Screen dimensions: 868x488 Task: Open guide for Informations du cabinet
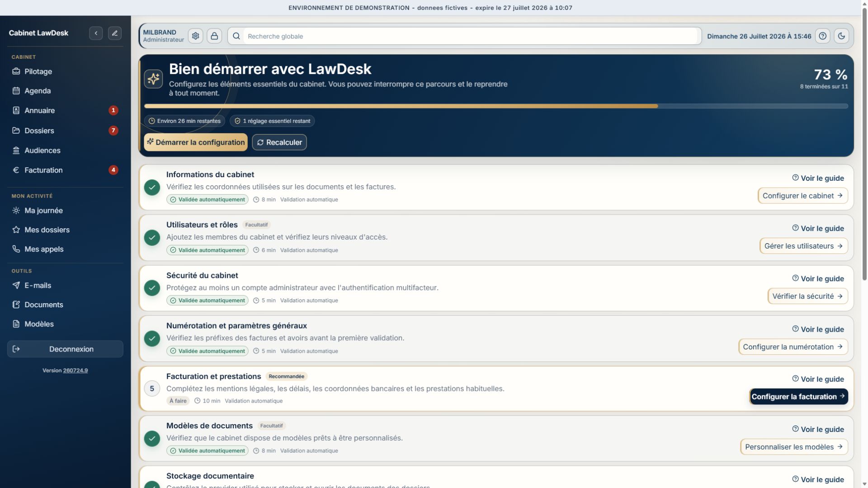pyautogui.click(x=818, y=178)
